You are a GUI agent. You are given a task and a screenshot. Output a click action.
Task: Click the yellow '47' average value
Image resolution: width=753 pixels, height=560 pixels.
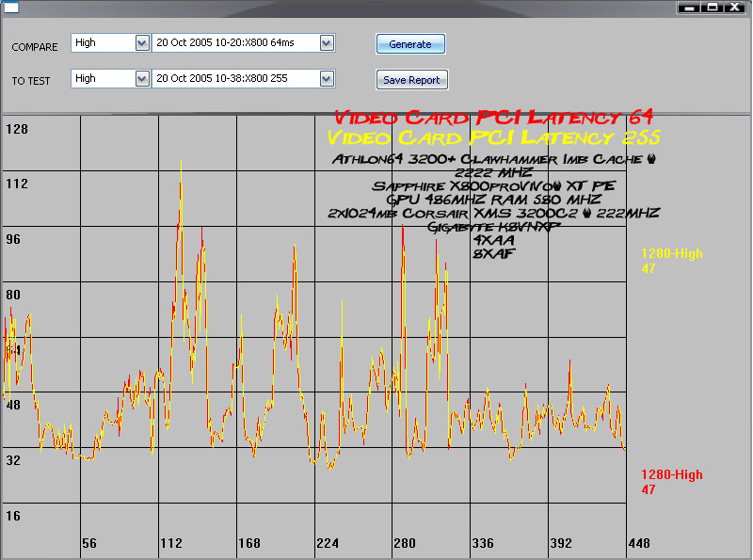coord(649,268)
